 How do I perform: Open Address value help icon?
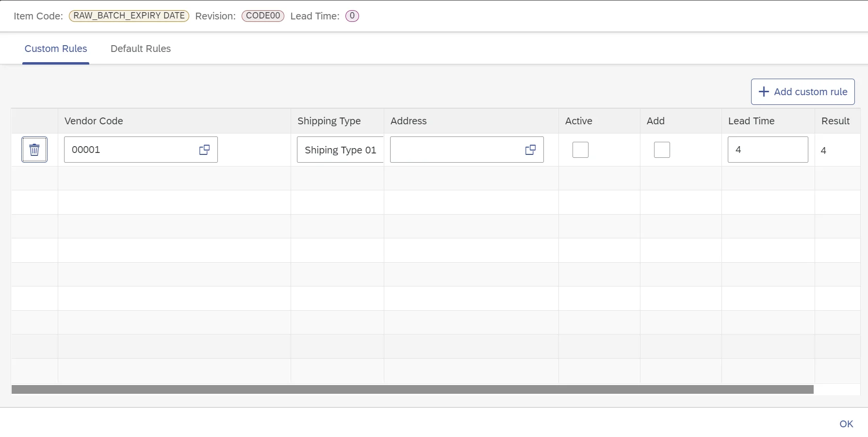(x=530, y=150)
